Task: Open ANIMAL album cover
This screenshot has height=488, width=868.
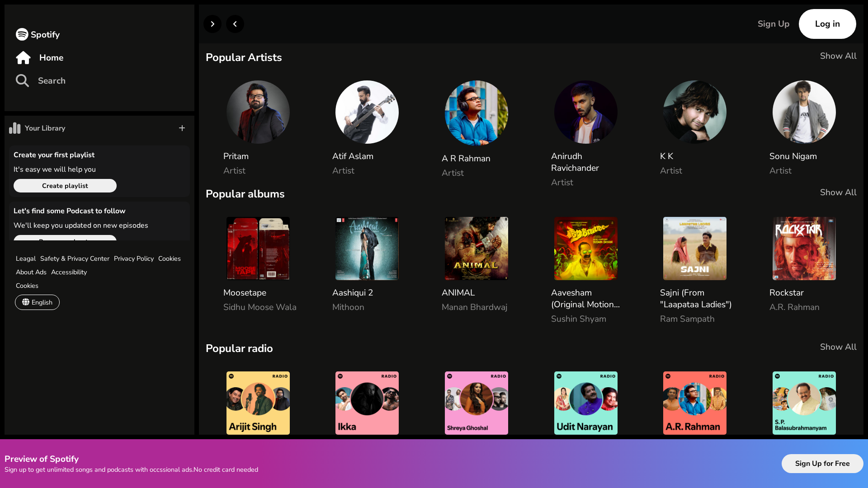Action: (x=476, y=249)
